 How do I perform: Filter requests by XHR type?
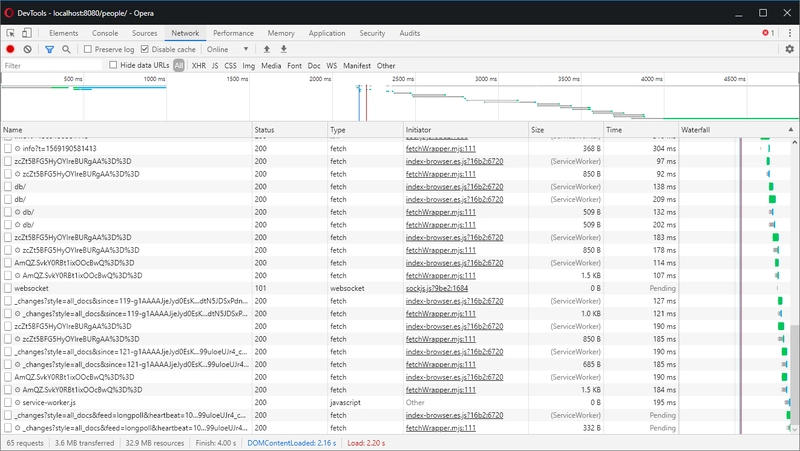[x=198, y=66]
